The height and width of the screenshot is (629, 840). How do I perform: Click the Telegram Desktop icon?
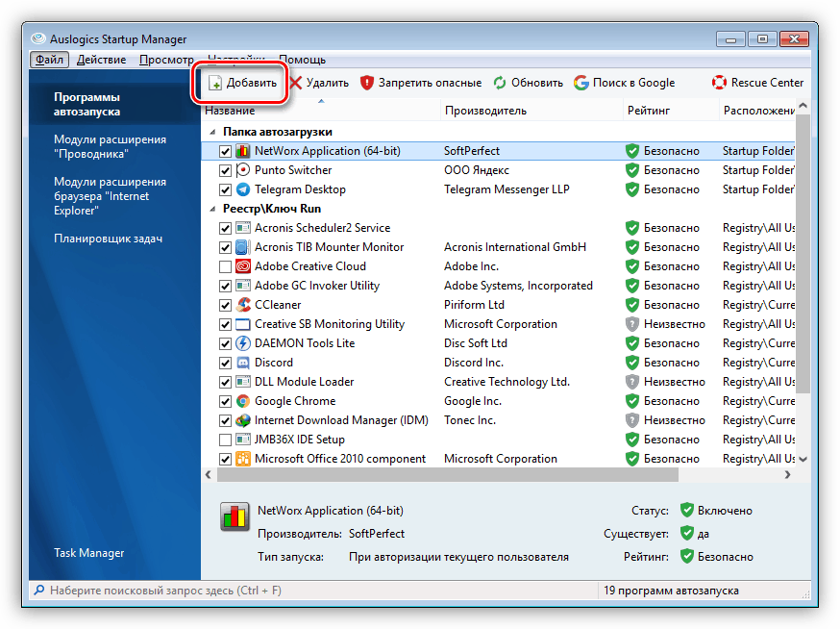(x=243, y=189)
